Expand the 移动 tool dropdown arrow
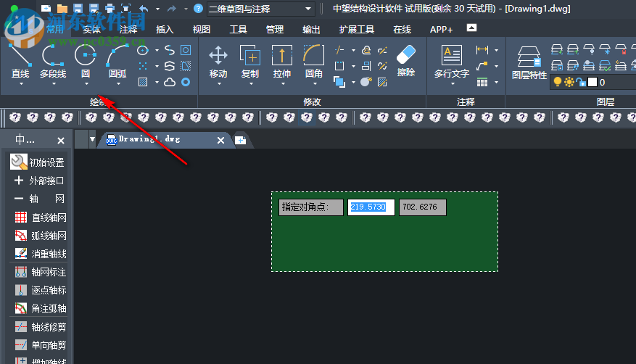The height and width of the screenshot is (364, 636). point(220,84)
